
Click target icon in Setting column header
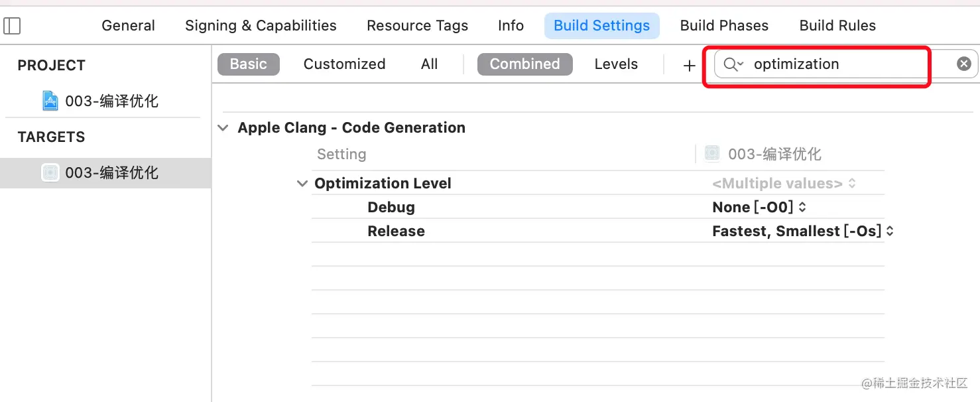coord(712,154)
